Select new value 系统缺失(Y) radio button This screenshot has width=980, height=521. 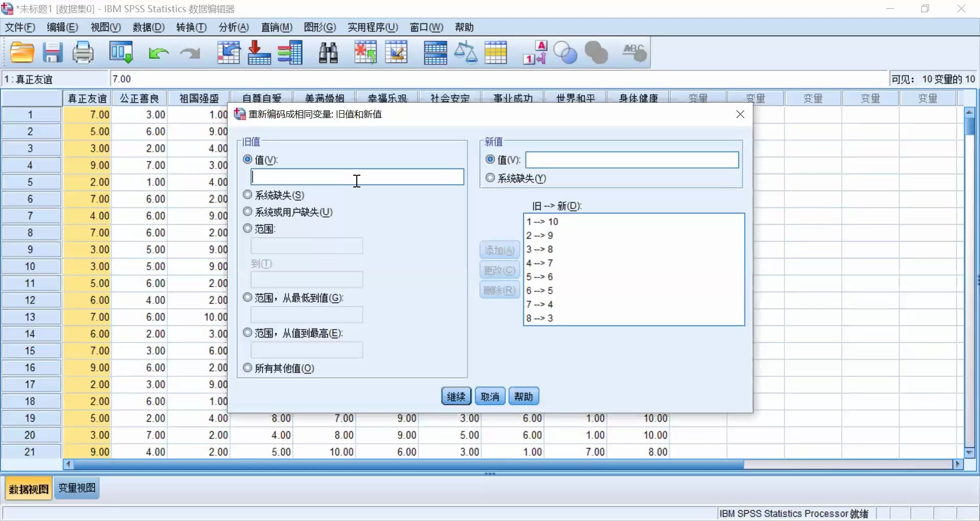(490, 178)
